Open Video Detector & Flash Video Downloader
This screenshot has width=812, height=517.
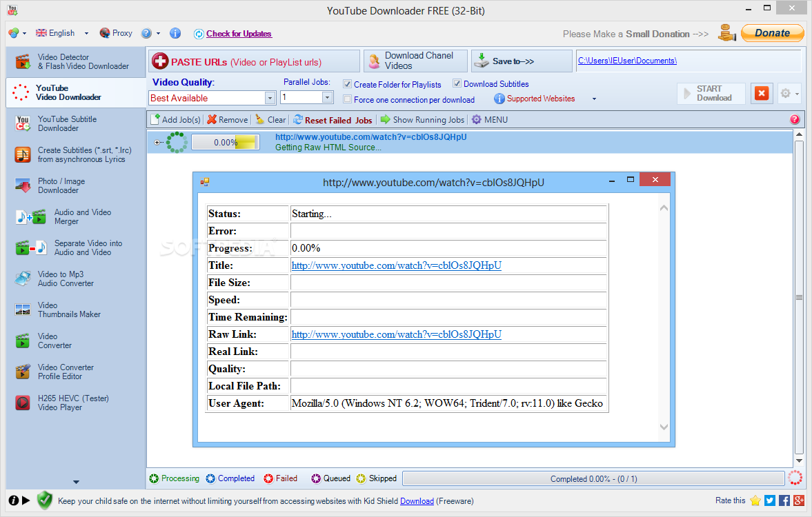coord(75,61)
